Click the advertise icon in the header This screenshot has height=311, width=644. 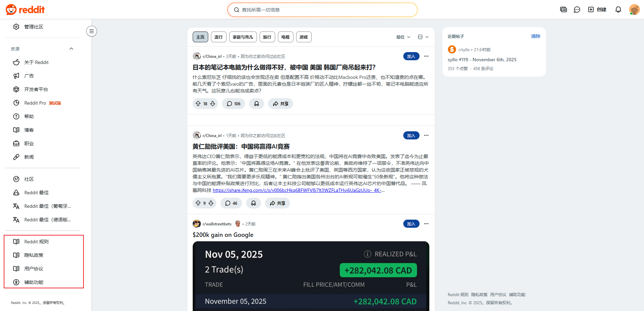[563, 9]
